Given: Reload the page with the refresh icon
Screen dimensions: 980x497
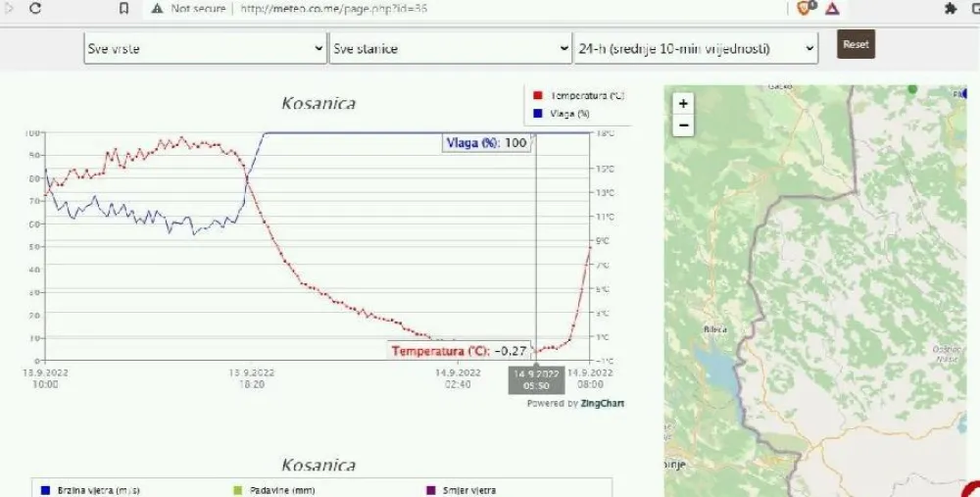Looking at the screenshot, I should point(35,8).
